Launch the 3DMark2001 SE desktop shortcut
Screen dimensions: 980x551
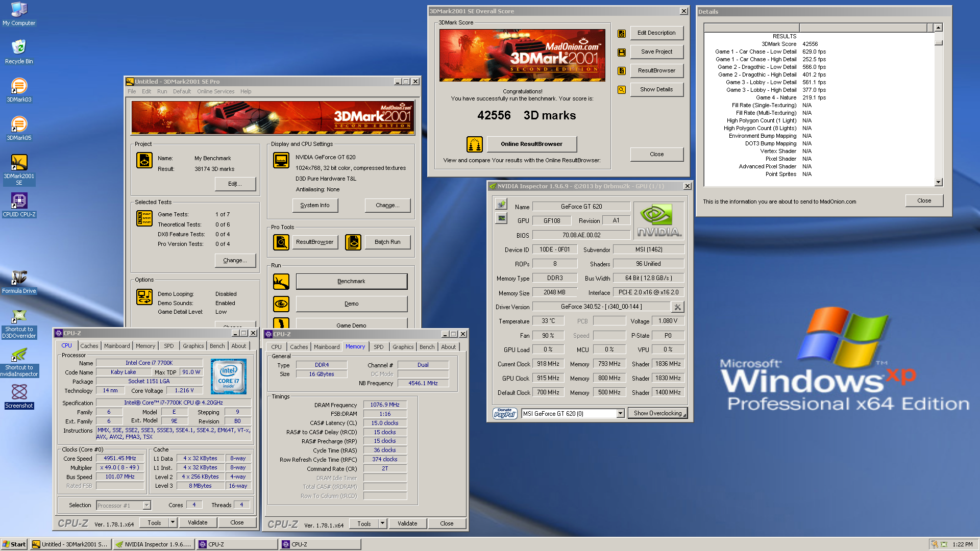tap(19, 169)
